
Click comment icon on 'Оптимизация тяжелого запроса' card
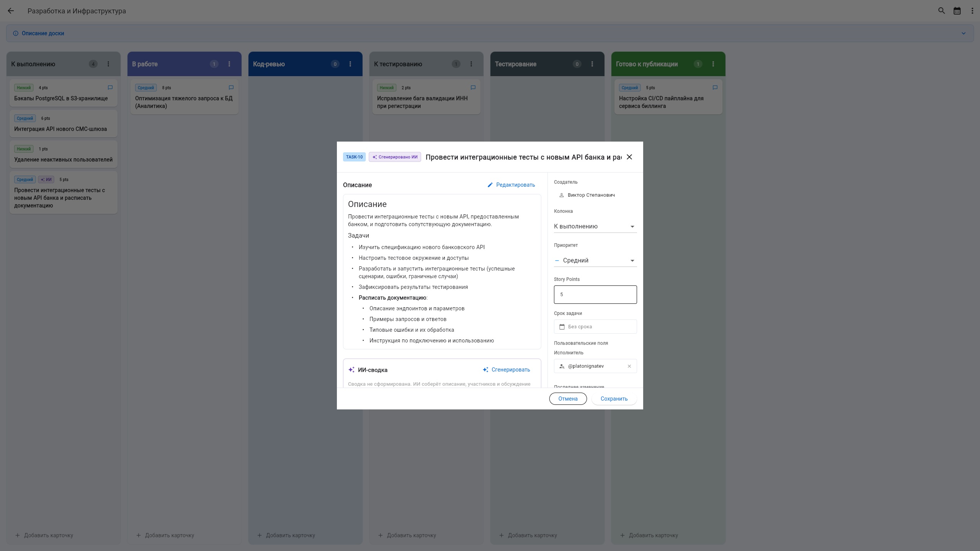pos(231,88)
